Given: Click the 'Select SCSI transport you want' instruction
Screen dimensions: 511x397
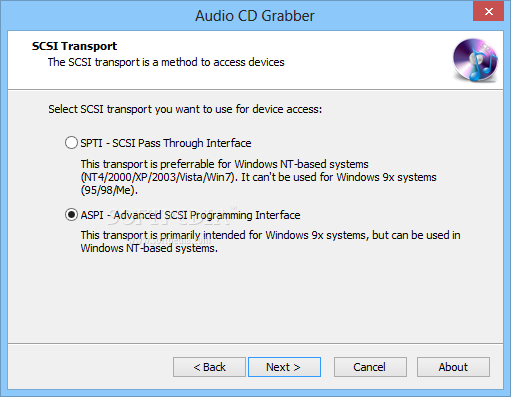Looking at the screenshot, I should pyautogui.click(x=185, y=109).
